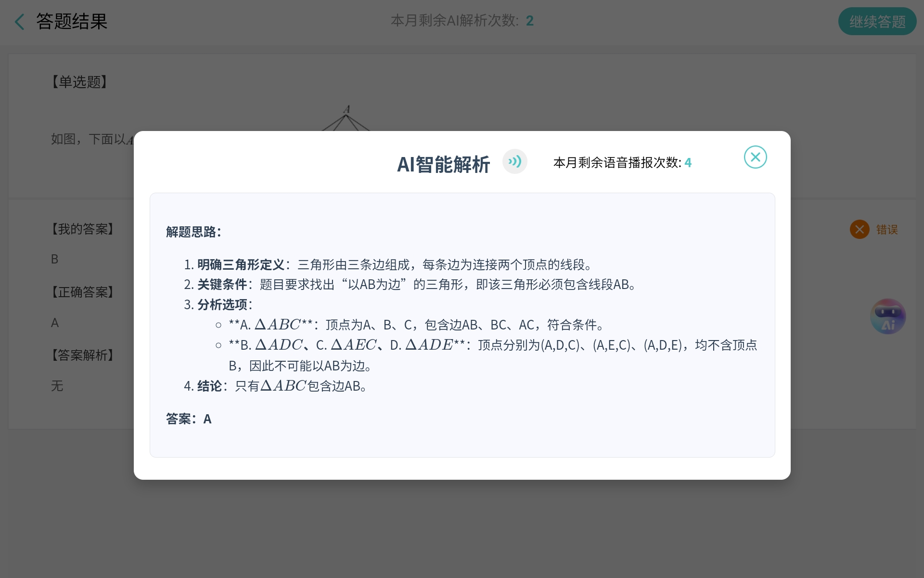The height and width of the screenshot is (578, 924).
Task: Play voice broadcast of AI analysis
Action: (514, 161)
